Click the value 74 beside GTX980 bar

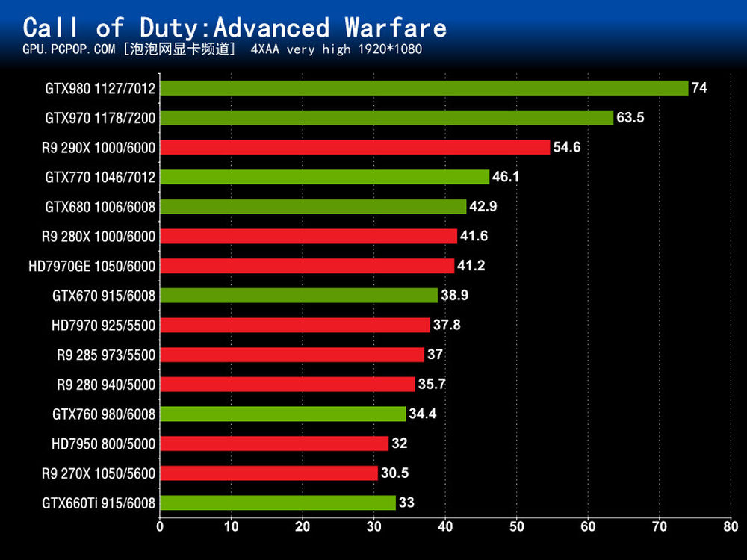click(699, 87)
